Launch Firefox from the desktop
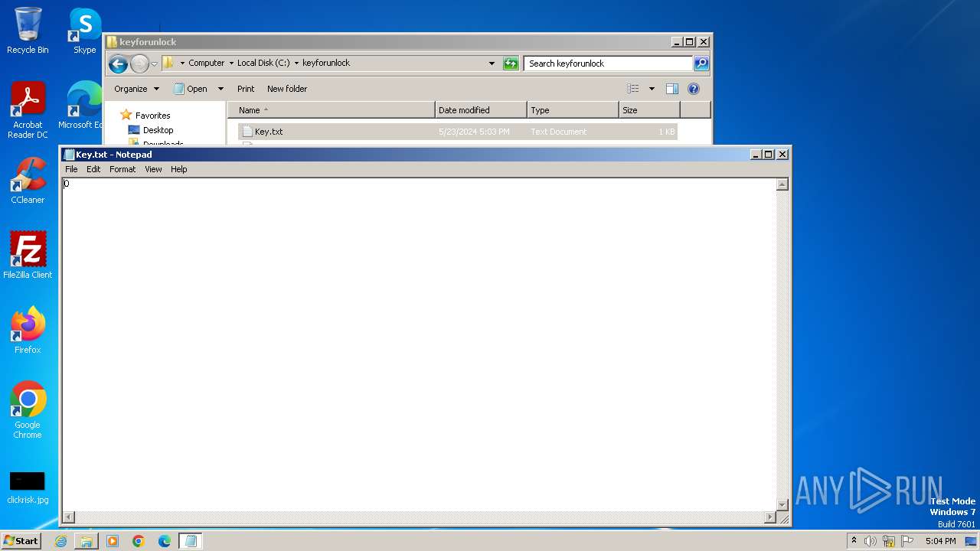980x551 pixels. 28,330
